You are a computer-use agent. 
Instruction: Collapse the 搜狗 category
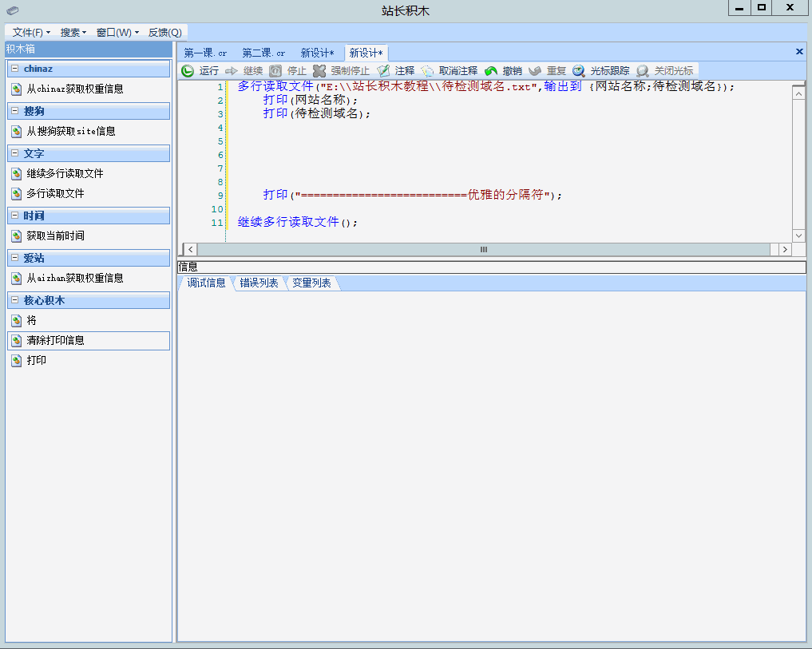click(15, 111)
